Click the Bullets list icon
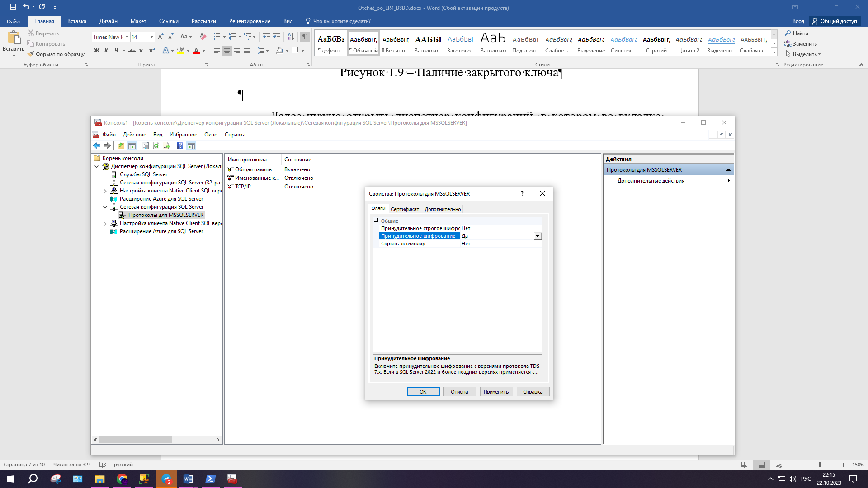 217,37
